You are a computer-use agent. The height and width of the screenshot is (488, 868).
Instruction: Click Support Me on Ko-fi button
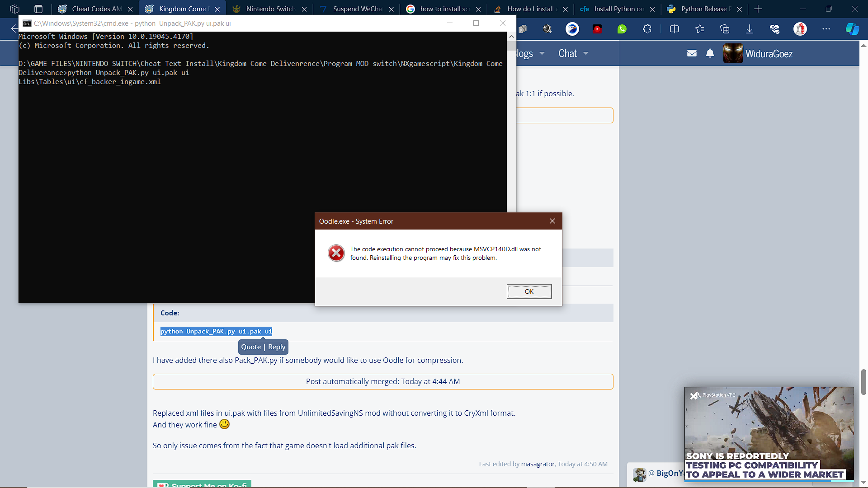pos(202,484)
